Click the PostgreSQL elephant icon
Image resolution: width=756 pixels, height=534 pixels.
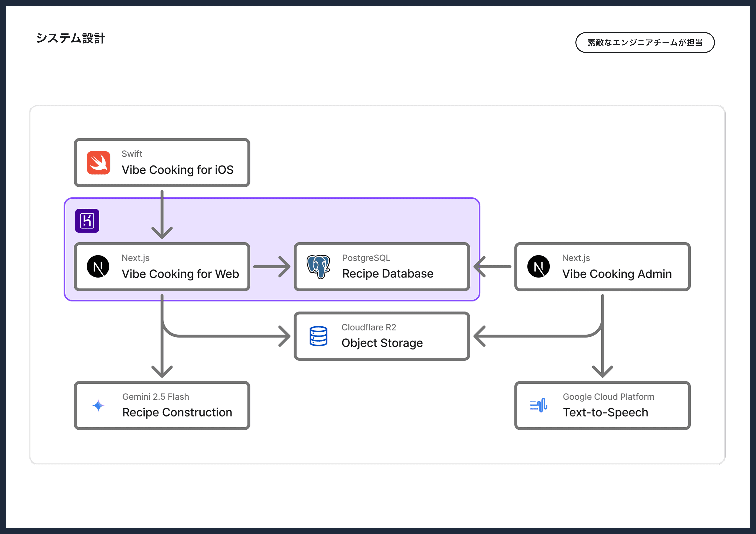click(318, 266)
